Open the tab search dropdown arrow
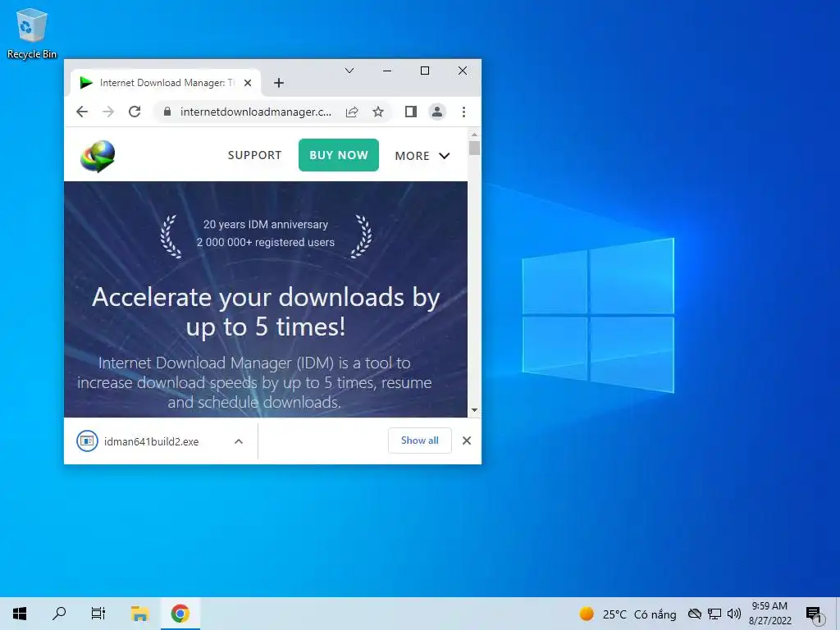 tap(349, 71)
